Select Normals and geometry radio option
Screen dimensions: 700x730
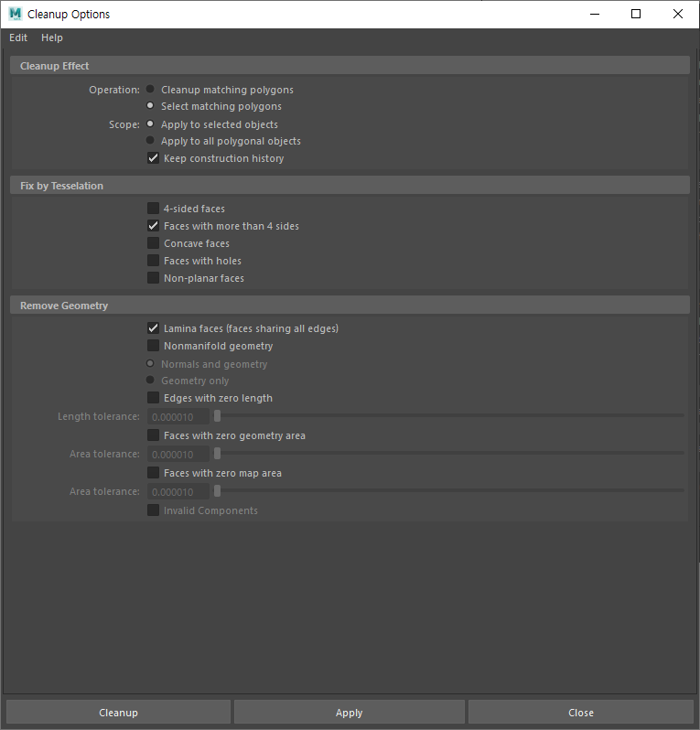150,363
